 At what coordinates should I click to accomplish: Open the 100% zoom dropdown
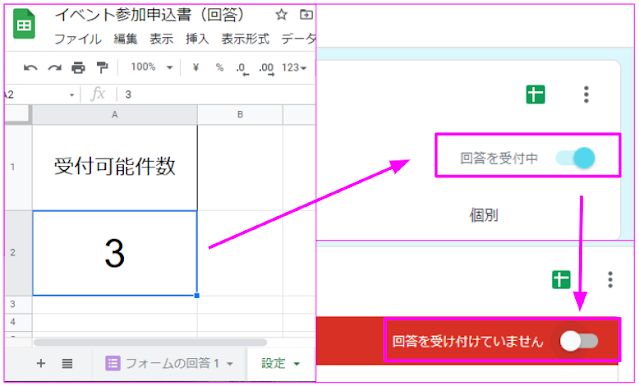tap(152, 67)
